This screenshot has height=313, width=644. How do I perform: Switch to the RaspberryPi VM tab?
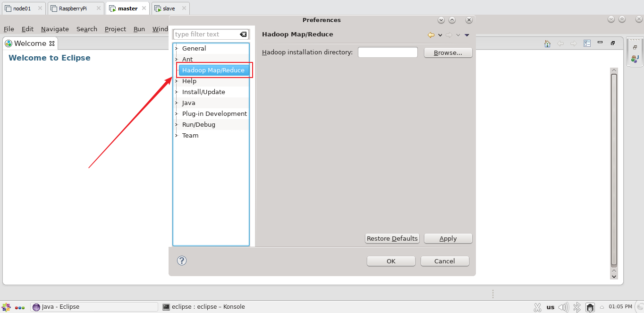[x=76, y=9]
